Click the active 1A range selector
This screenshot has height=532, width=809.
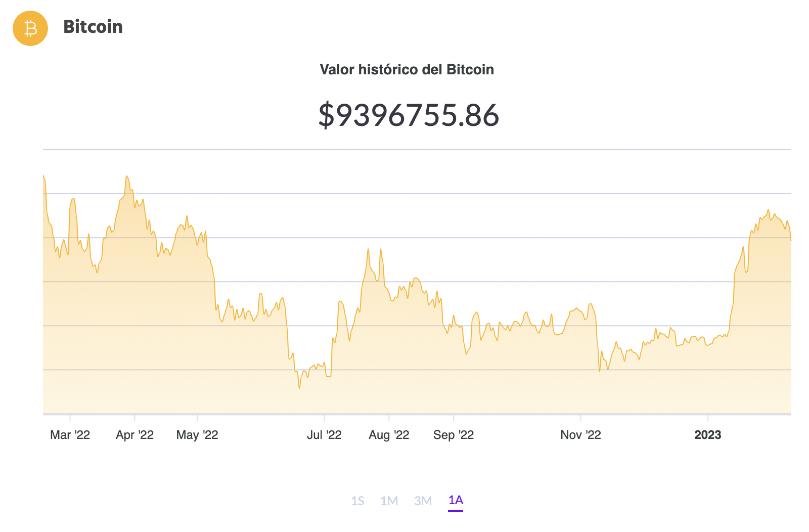tap(455, 500)
